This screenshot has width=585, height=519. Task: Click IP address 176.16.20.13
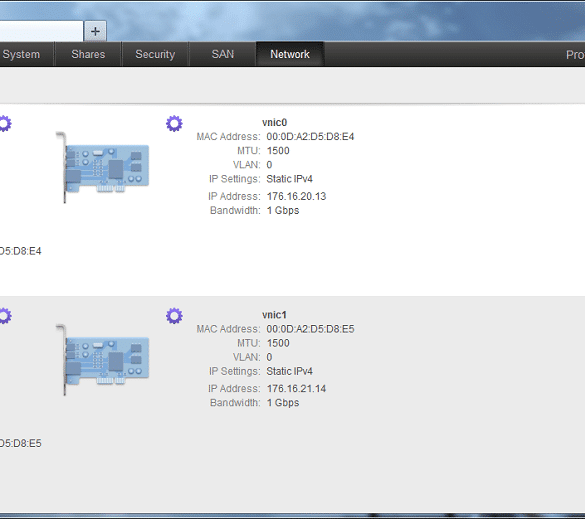296,196
